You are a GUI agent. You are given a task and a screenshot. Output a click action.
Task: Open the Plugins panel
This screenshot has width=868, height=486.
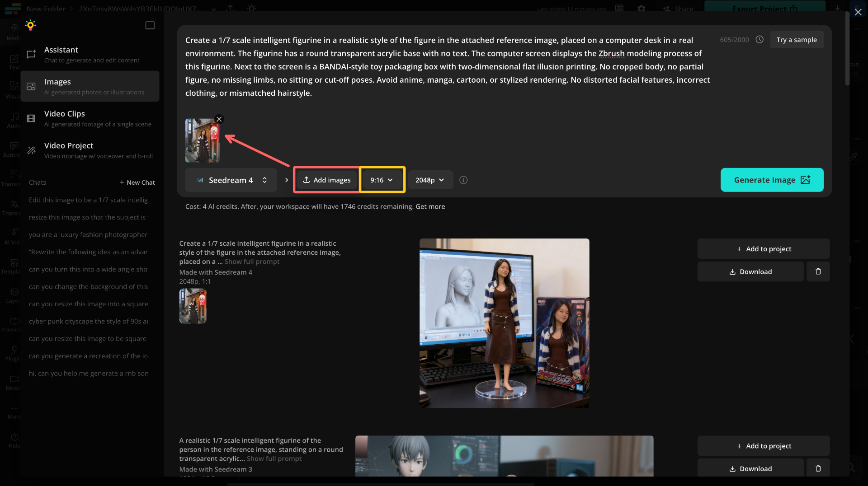(14, 352)
